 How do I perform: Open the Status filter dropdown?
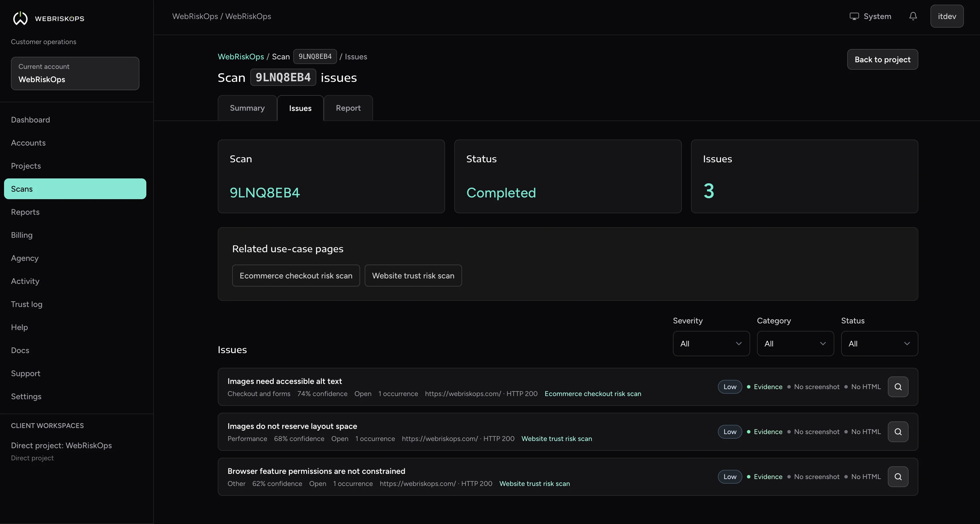(x=879, y=344)
